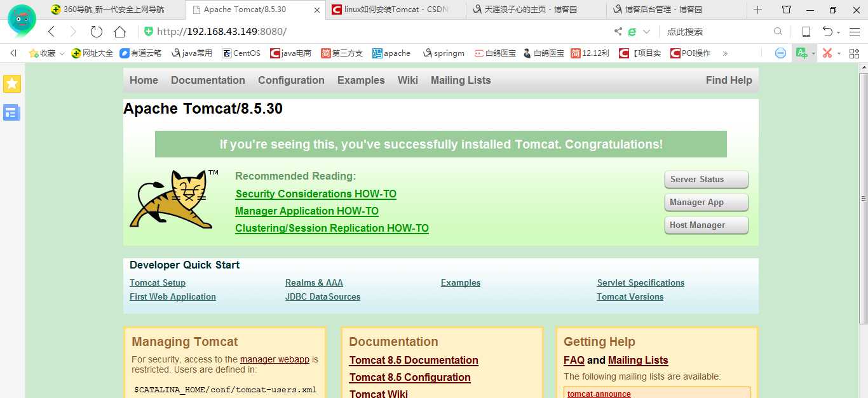Click the search magnifier icon
Screen dimensions: 868x398
point(778,32)
